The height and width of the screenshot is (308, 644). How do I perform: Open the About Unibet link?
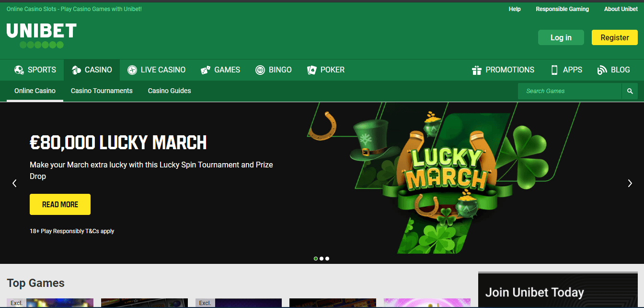click(621, 9)
